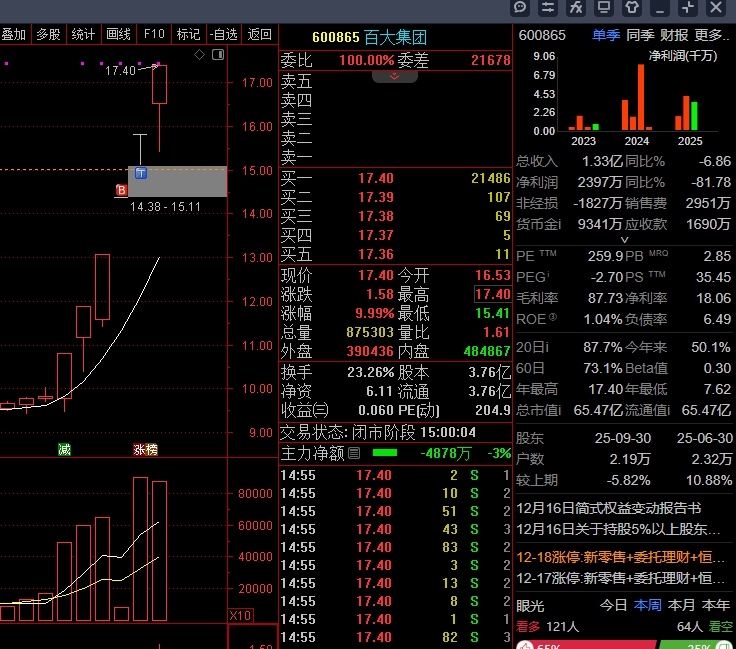736x649 pixels.
Task: Open the 标记 mark menu
Action: click(x=188, y=34)
